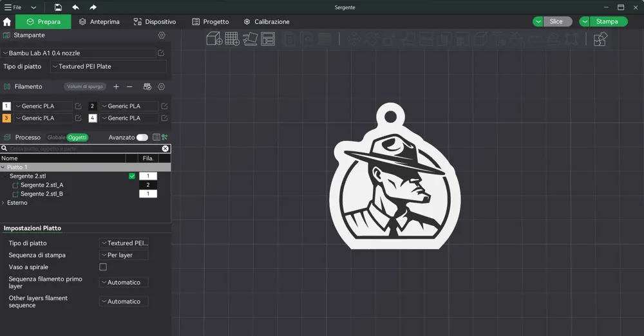Open the Assembly view icon
The width and height of the screenshot is (644, 336).
point(600,39)
